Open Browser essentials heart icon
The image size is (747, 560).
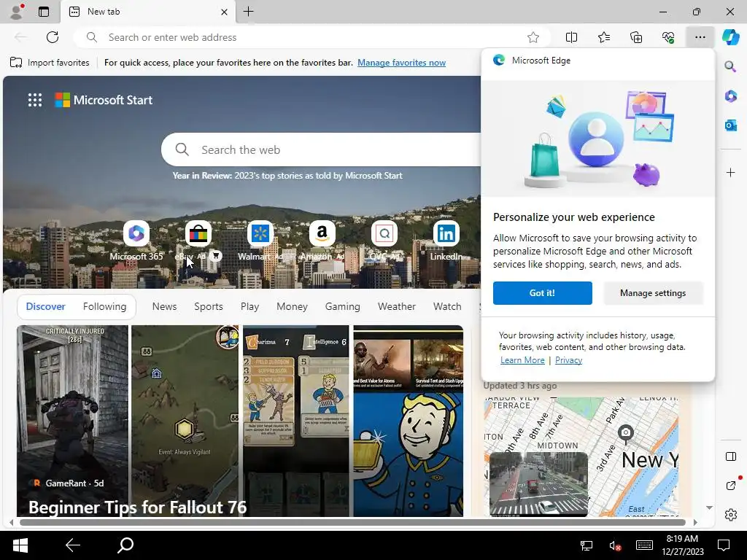[668, 37]
